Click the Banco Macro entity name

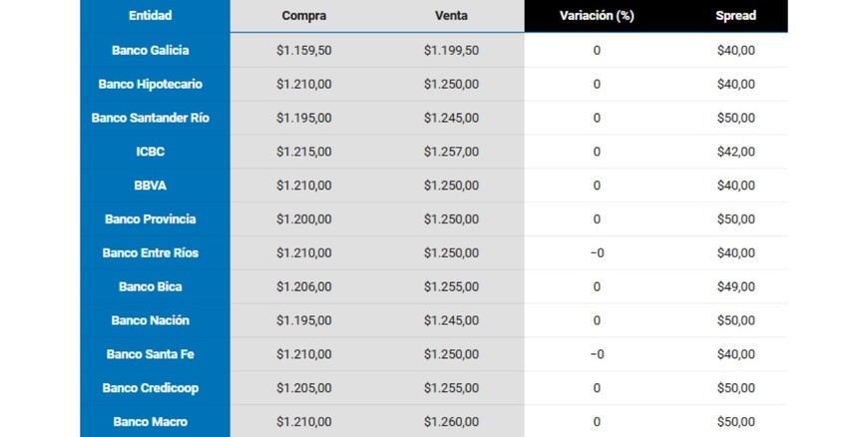coord(151,422)
